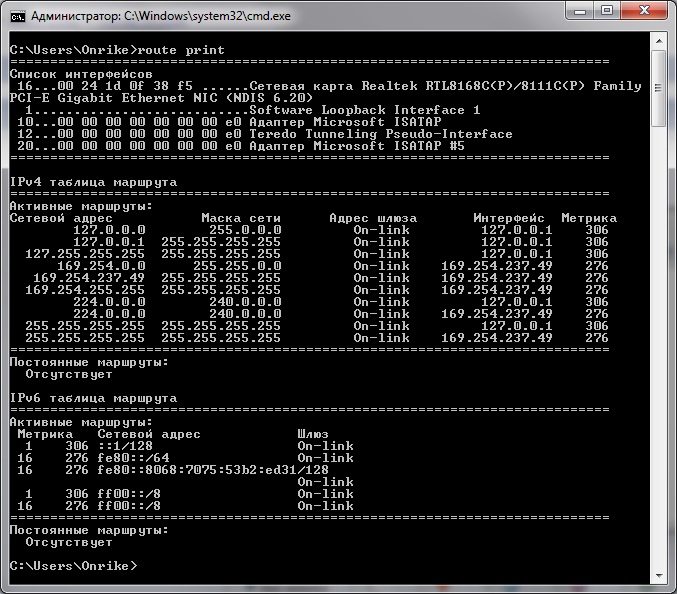677x594 pixels.
Task: Click the 'Маска сети' column header
Action: pos(240,218)
